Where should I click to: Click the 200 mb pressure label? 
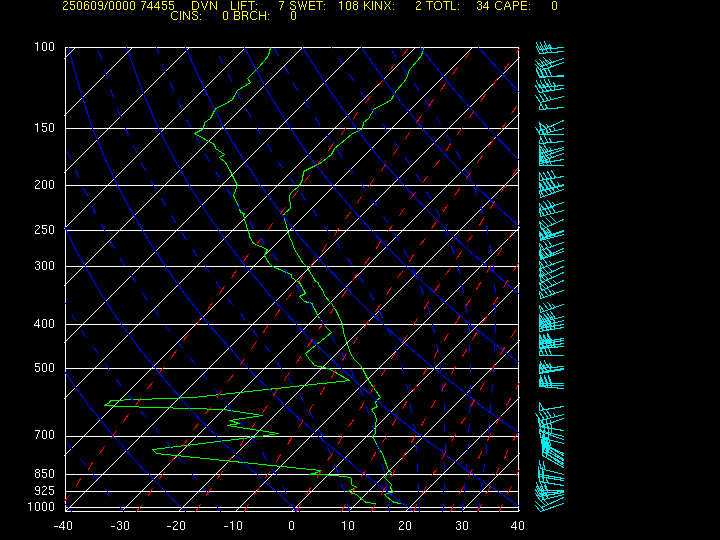[x=45, y=185]
